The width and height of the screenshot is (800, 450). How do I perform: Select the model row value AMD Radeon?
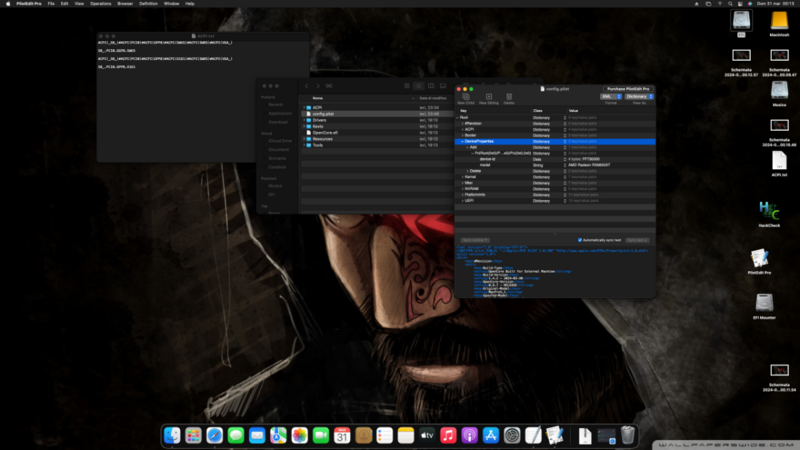pos(590,164)
